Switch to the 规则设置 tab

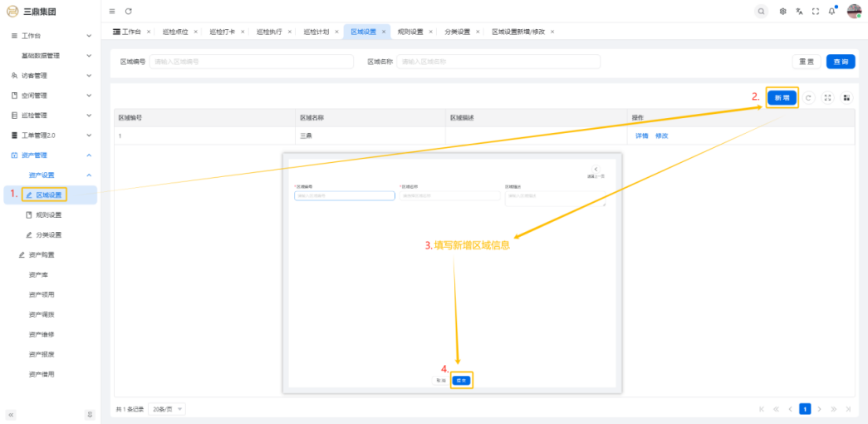coord(409,32)
